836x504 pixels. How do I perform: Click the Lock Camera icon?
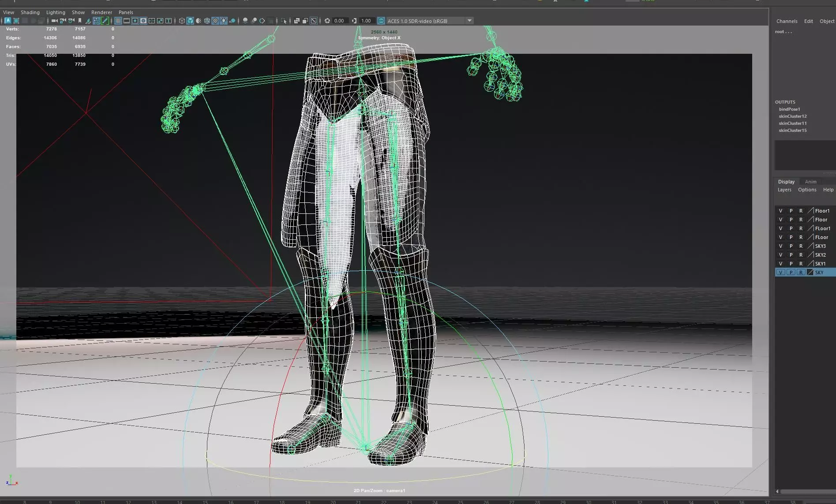[x=63, y=21]
